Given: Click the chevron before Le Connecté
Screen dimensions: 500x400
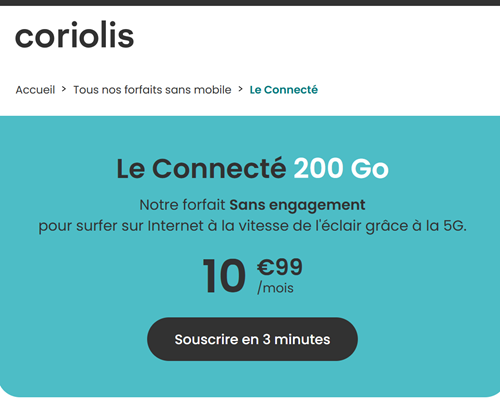Looking at the screenshot, I should pyautogui.click(x=240, y=89).
